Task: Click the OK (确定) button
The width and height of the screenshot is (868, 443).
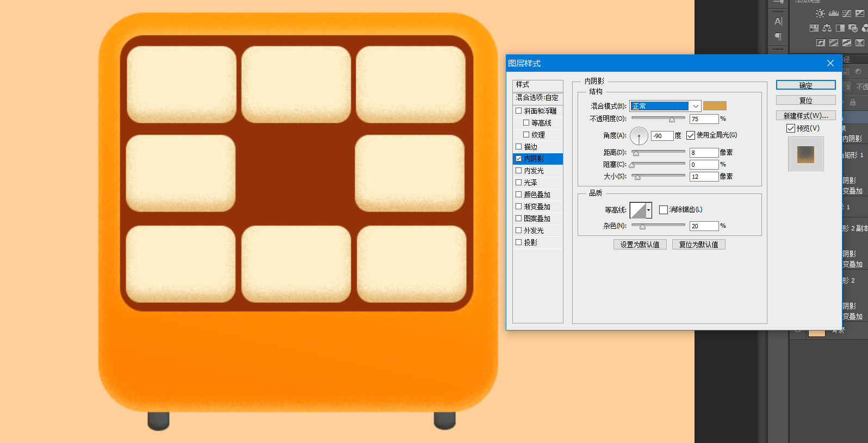Action: click(x=806, y=85)
